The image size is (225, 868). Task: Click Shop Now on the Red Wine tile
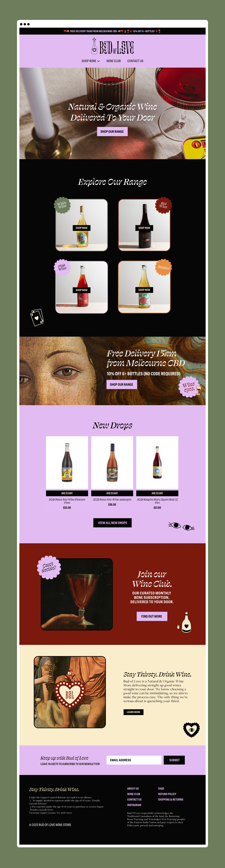pyautogui.click(x=144, y=228)
